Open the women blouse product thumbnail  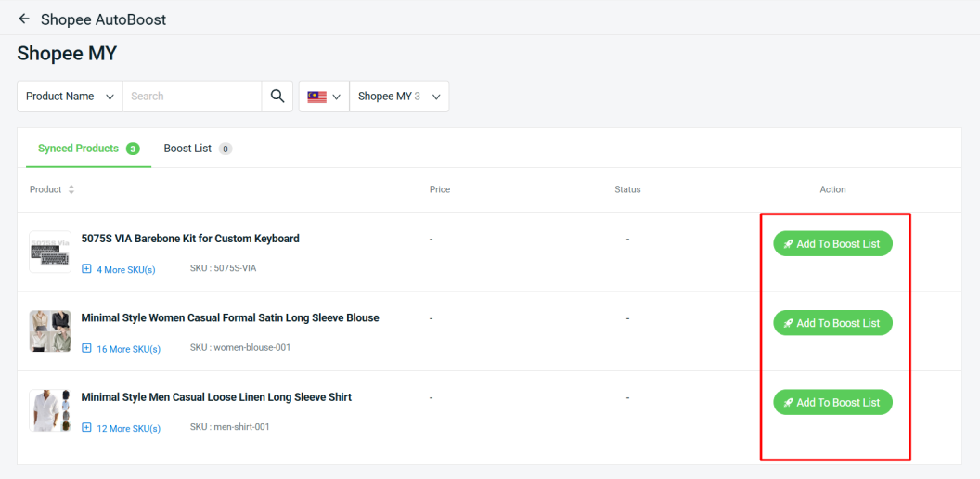point(50,331)
